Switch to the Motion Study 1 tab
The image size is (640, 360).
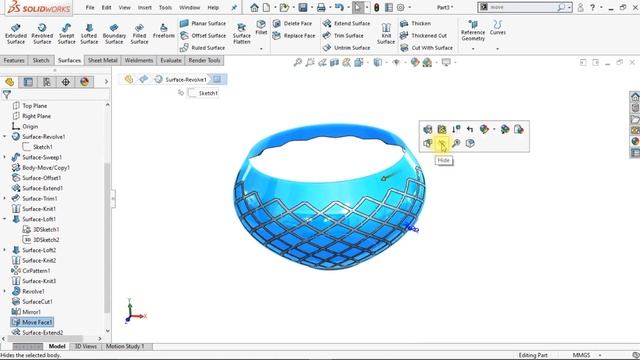click(x=125, y=347)
